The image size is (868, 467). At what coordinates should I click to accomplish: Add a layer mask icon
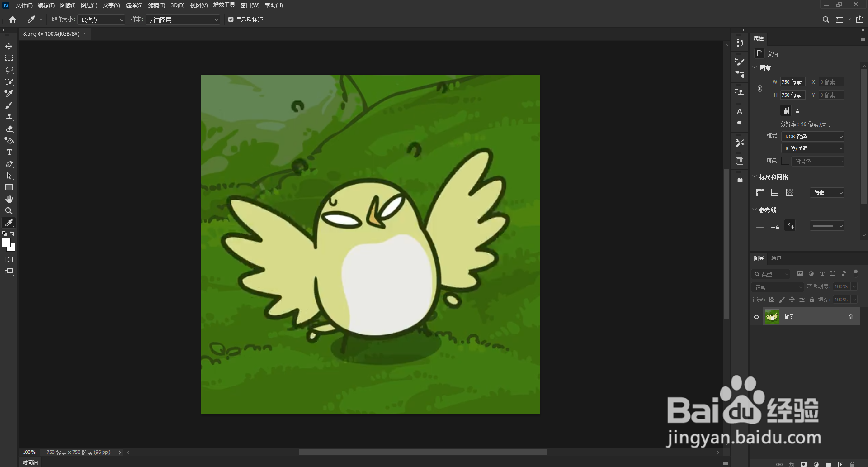point(804,464)
